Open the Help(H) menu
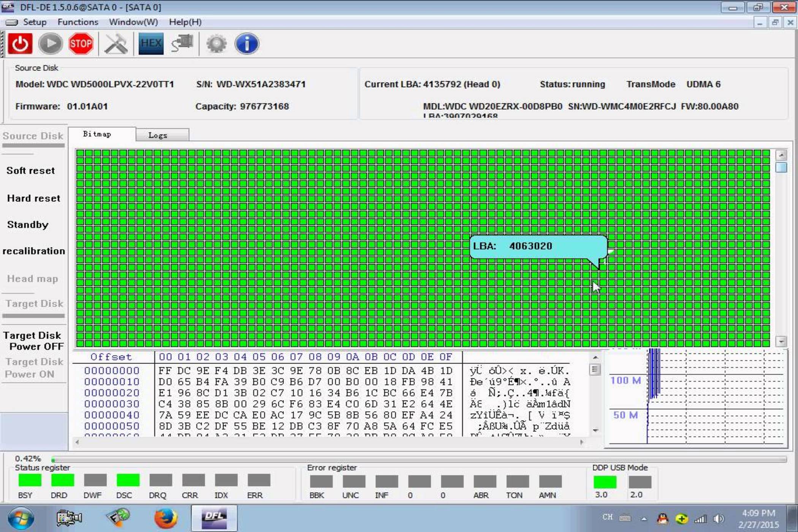The height and width of the screenshot is (532, 798). [185, 22]
